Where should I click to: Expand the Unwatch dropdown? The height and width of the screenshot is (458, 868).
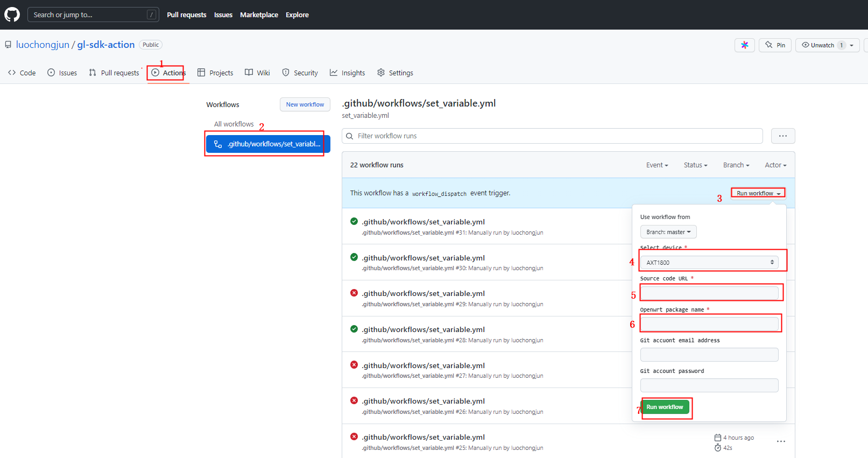(851, 45)
